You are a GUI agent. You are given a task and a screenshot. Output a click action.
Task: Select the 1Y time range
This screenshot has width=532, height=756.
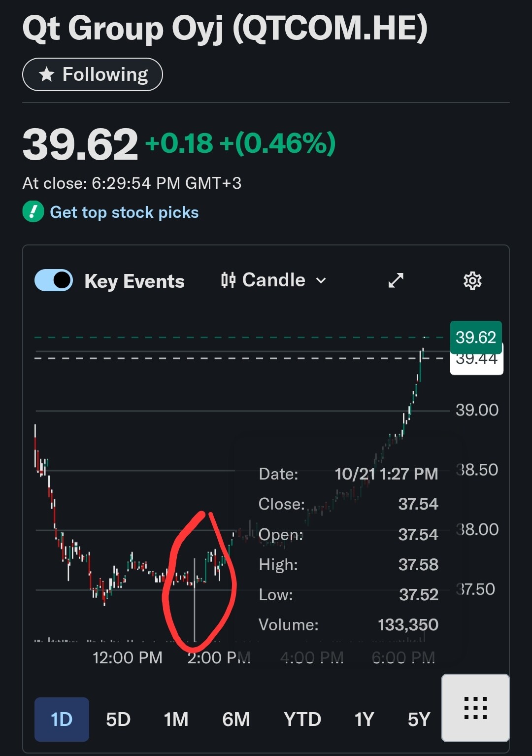point(365,720)
